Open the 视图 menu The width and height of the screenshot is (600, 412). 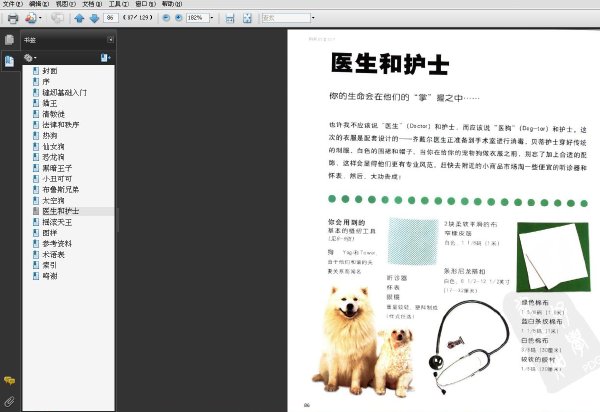pyautogui.click(x=66, y=4)
